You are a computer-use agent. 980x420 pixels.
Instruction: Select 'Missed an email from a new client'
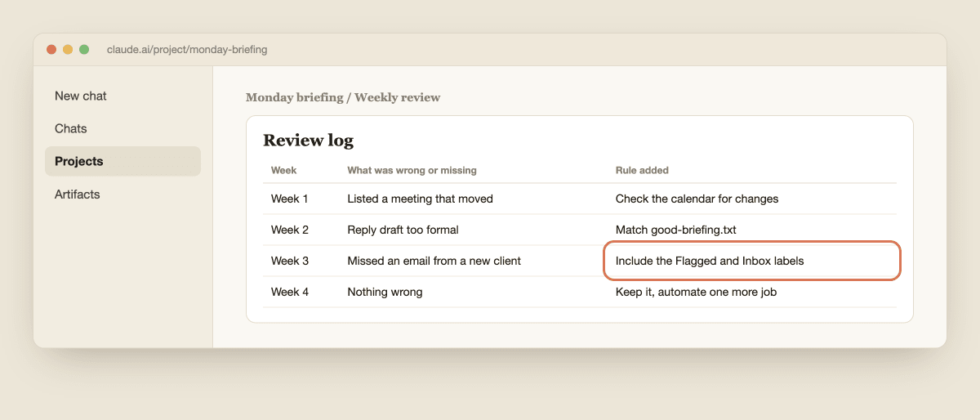tap(434, 261)
